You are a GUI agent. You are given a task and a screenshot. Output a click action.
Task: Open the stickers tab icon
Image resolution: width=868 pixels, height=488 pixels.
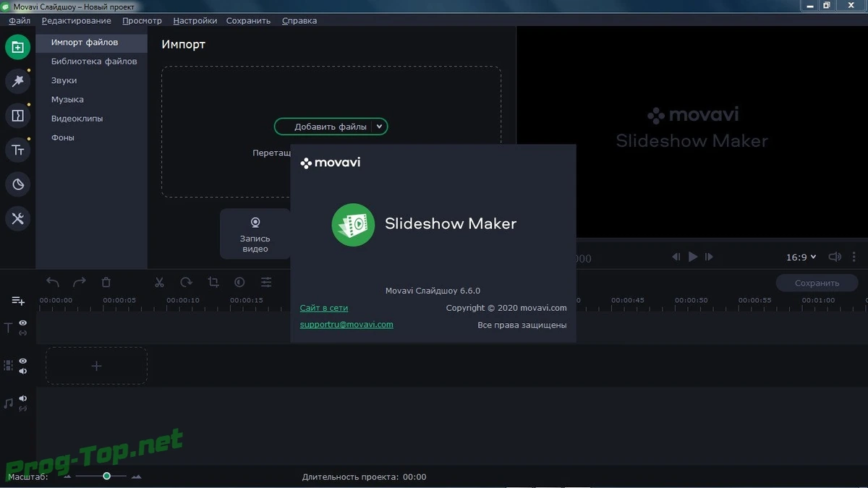18,184
